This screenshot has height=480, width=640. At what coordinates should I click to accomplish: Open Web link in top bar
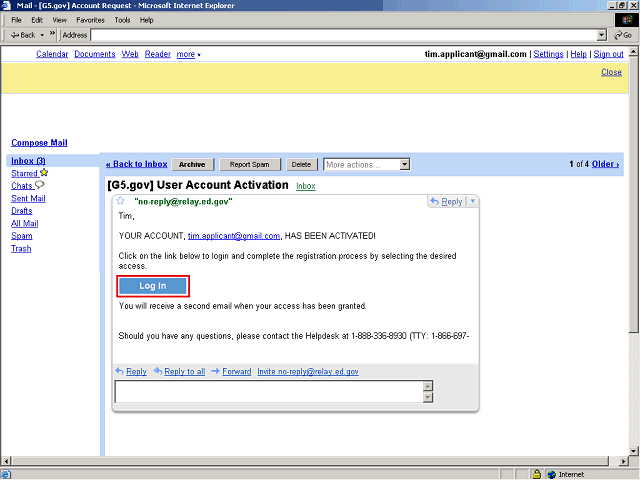click(x=130, y=54)
